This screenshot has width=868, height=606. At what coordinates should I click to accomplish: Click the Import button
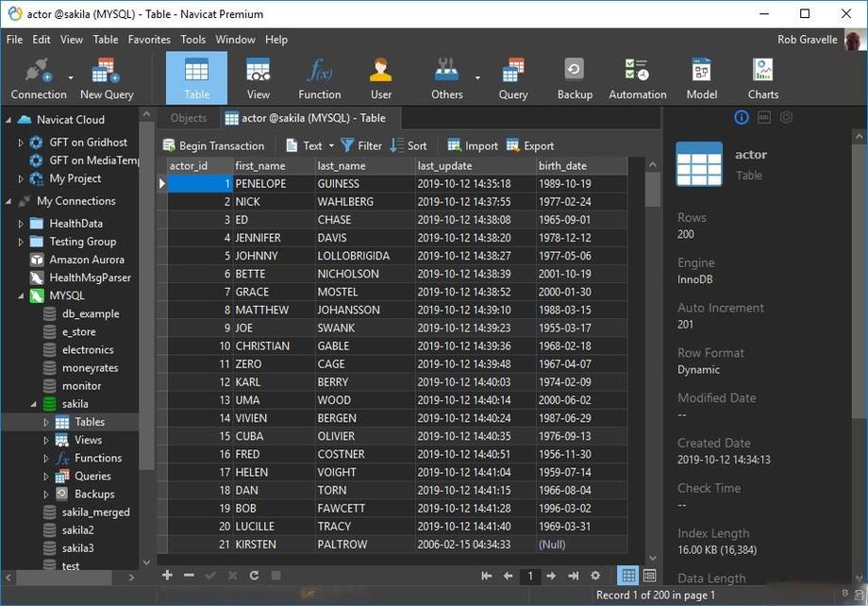tap(472, 145)
